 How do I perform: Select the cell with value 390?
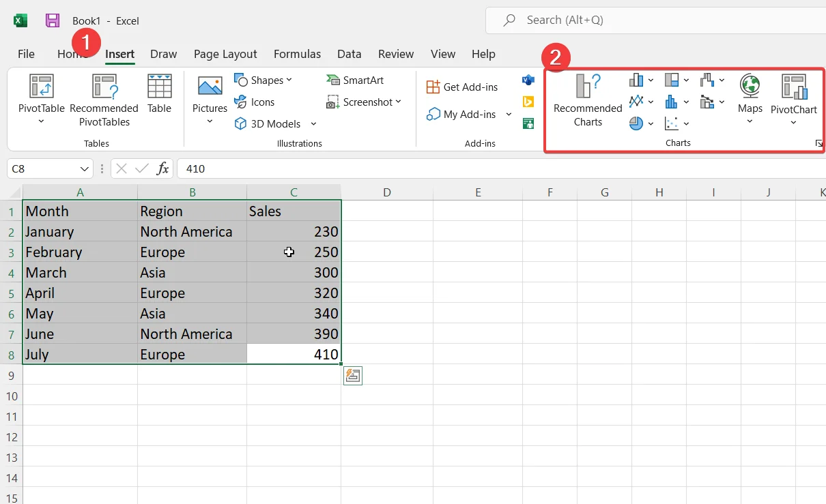pos(294,333)
